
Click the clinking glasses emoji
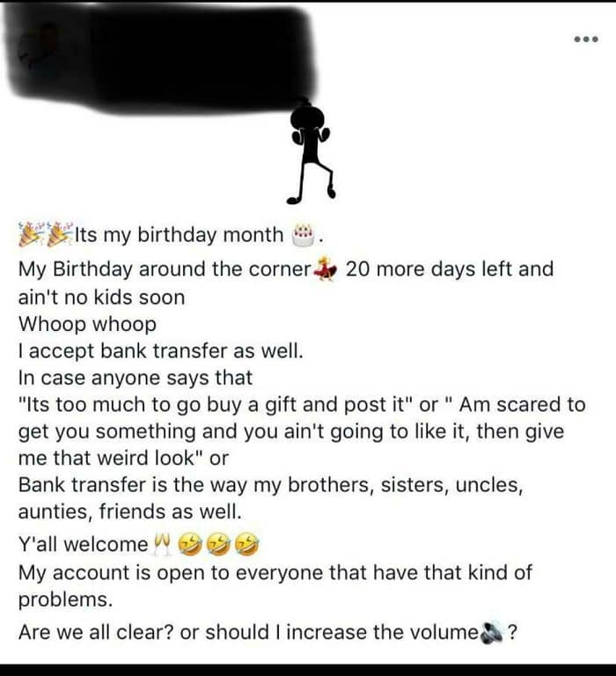click(161, 545)
